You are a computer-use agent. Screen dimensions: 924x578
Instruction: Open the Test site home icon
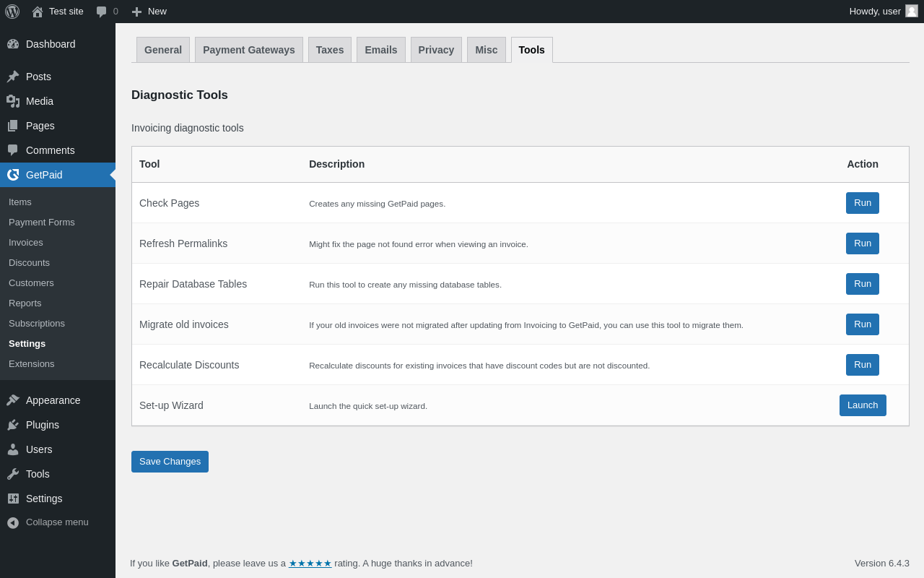click(38, 12)
